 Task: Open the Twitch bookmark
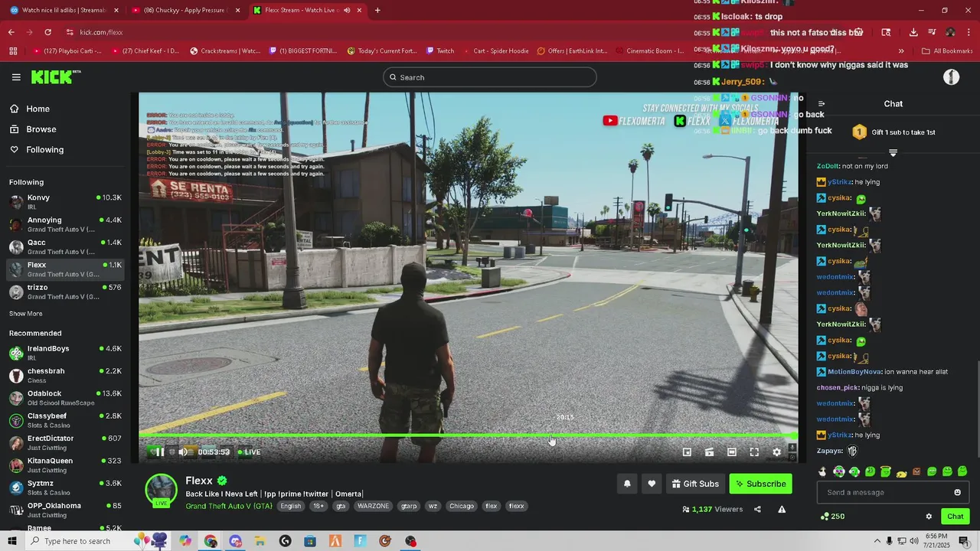[x=440, y=51]
